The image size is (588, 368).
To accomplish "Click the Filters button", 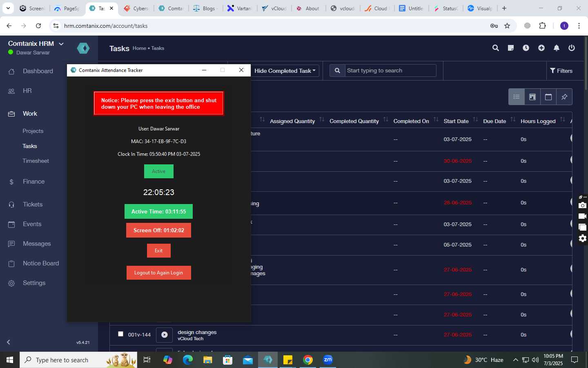I will click(561, 71).
